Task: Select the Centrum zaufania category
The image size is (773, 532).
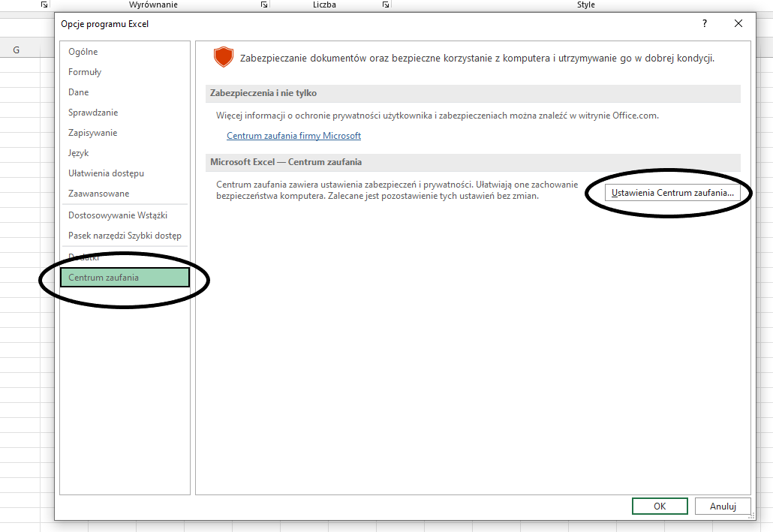Action: tap(125, 278)
